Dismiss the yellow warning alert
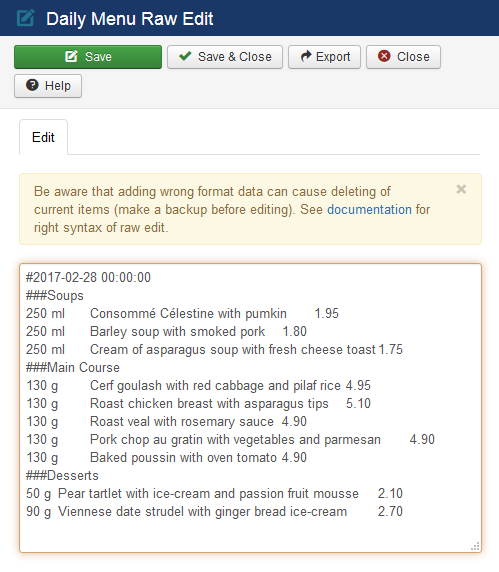Image resolution: width=499 pixels, height=572 pixels. pyautogui.click(x=461, y=189)
